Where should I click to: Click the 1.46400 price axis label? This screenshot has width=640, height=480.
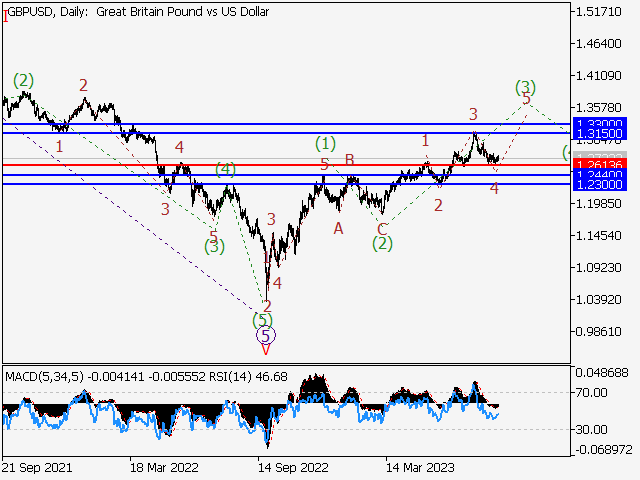pyautogui.click(x=598, y=43)
